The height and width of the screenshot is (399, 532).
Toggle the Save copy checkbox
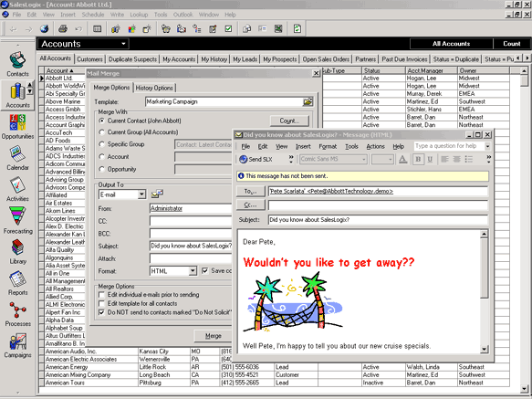click(x=205, y=270)
